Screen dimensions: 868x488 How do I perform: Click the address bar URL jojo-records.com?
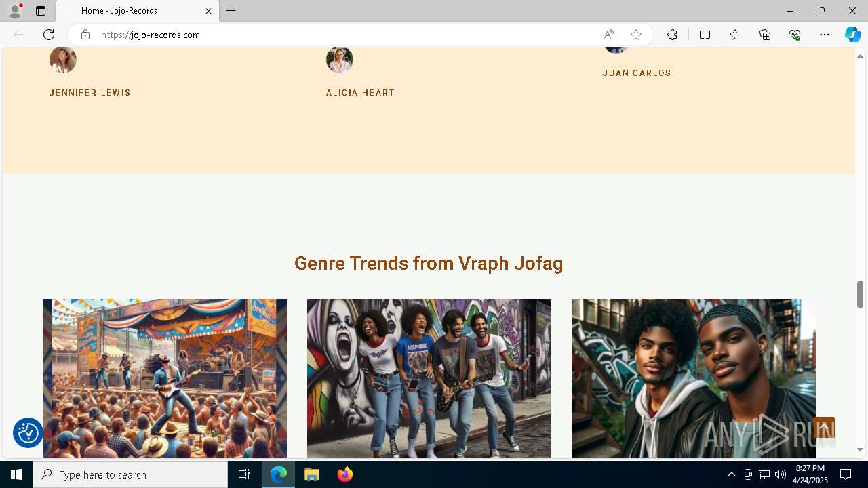click(x=150, y=35)
